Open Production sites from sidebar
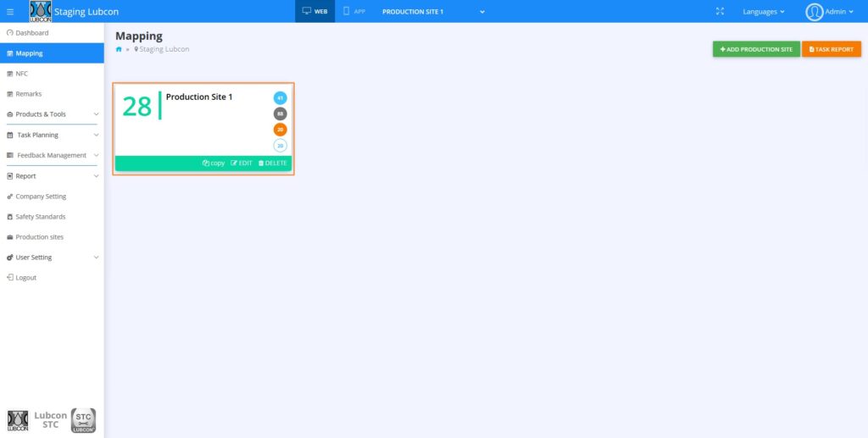The image size is (868, 438). point(52,236)
